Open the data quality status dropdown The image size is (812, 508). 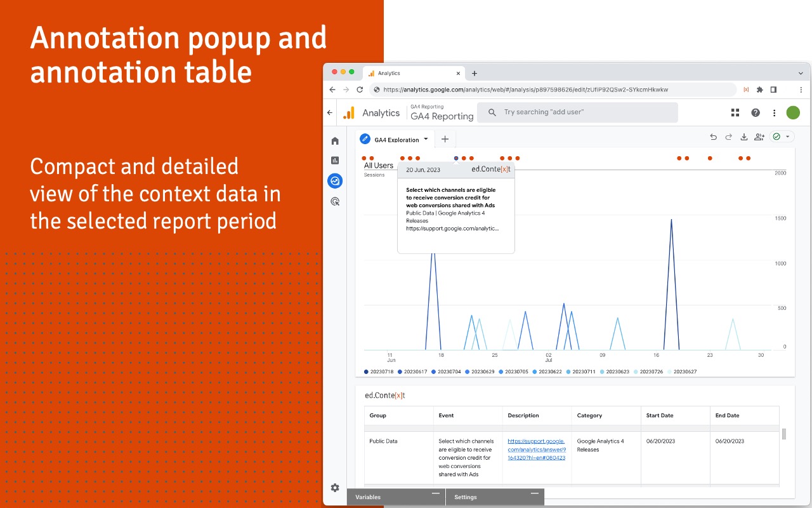(x=782, y=137)
